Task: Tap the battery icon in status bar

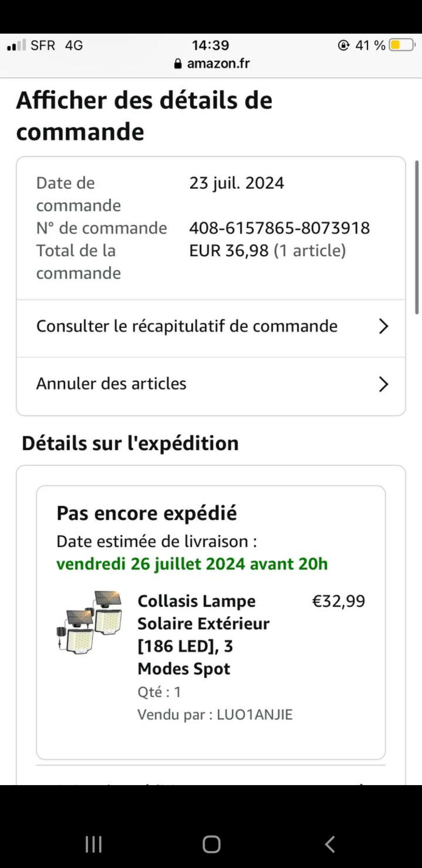Action: tap(402, 45)
